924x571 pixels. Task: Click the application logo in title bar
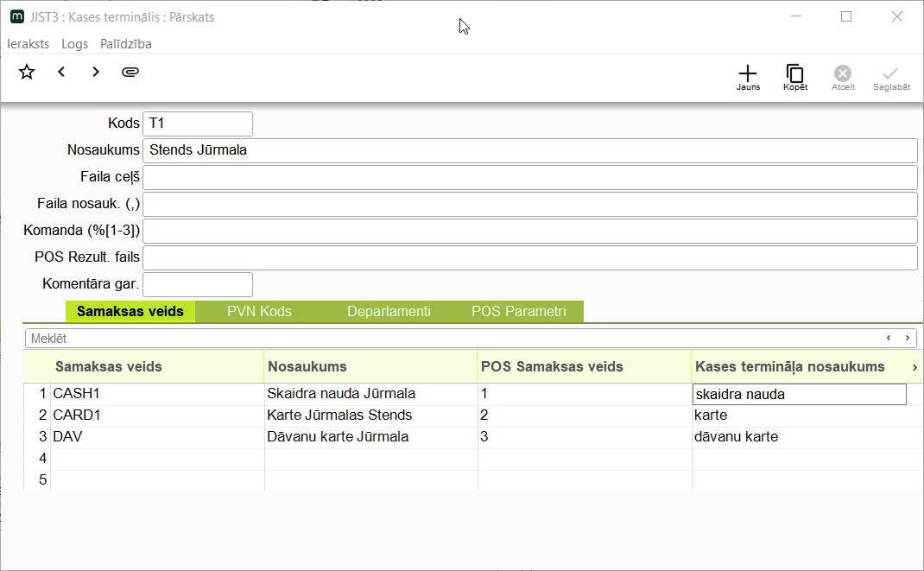[17, 16]
